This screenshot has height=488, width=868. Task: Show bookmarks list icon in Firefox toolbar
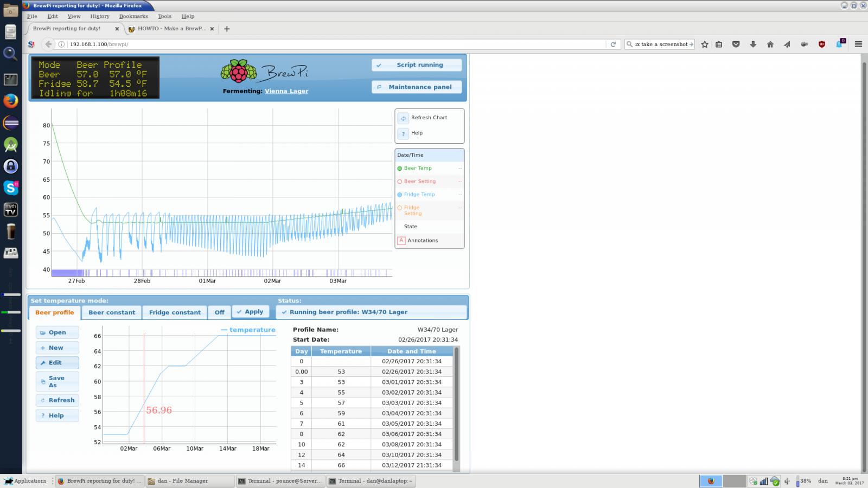coord(719,44)
